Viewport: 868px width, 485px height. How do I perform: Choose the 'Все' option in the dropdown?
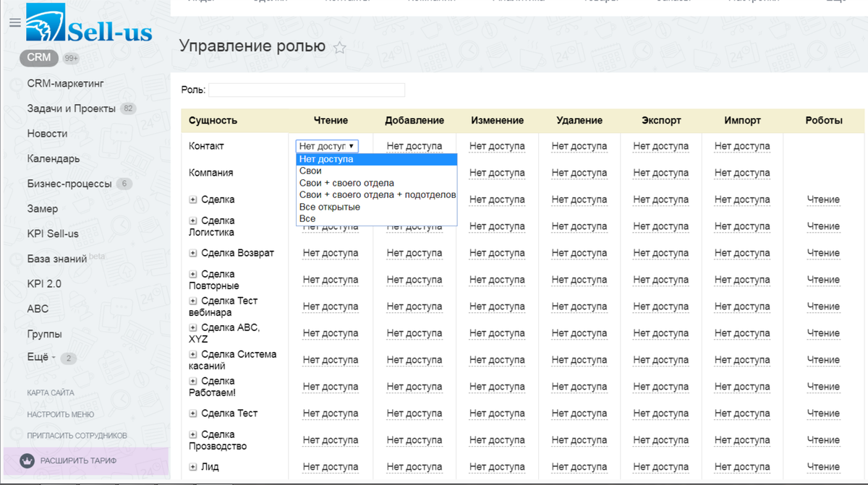(376, 218)
